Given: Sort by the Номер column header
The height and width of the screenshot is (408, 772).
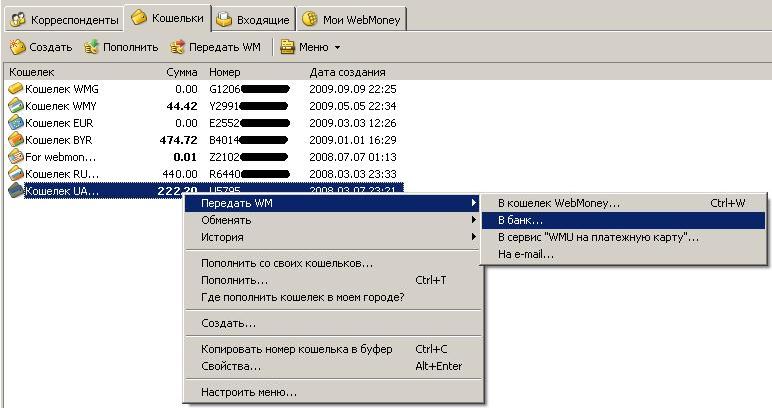Looking at the screenshot, I should click(225, 72).
